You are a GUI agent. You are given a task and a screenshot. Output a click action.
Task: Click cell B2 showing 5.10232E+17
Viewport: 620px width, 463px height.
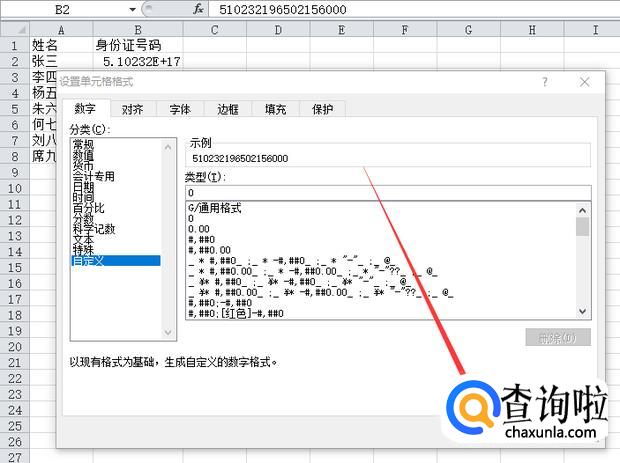(138, 61)
